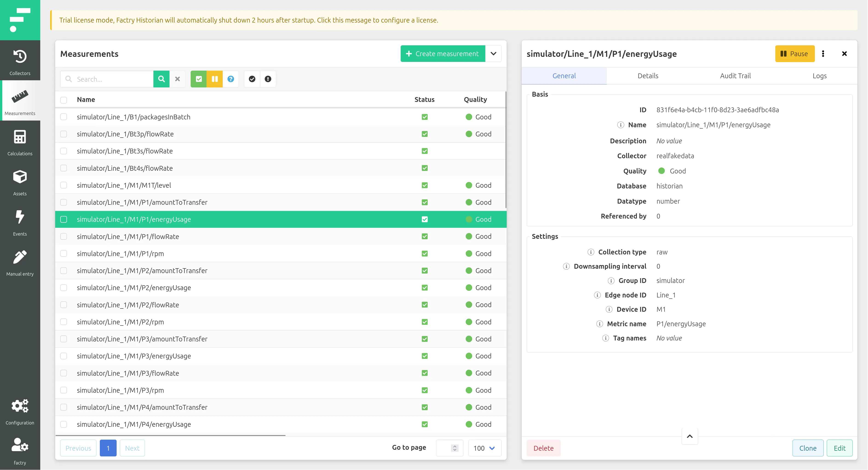Image resolution: width=868 pixels, height=470 pixels.
Task: Clear the search with the X icon
Action: tap(178, 79)
